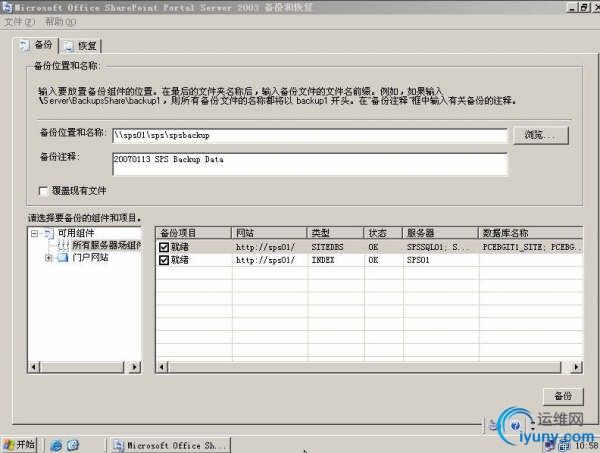600x453 pixels.
Task: Click the server farm components icon
Action: [x=63, y=245]
